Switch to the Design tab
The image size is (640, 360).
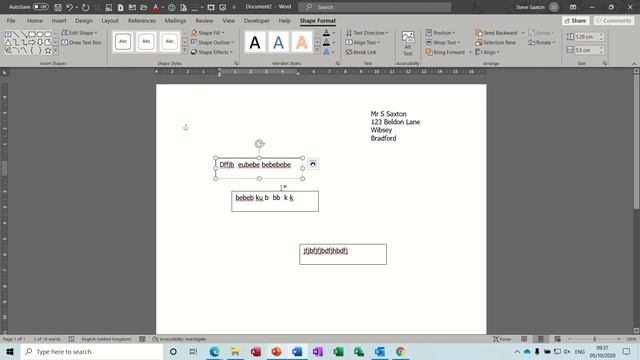pyautogui.click(x=84, y=21)
